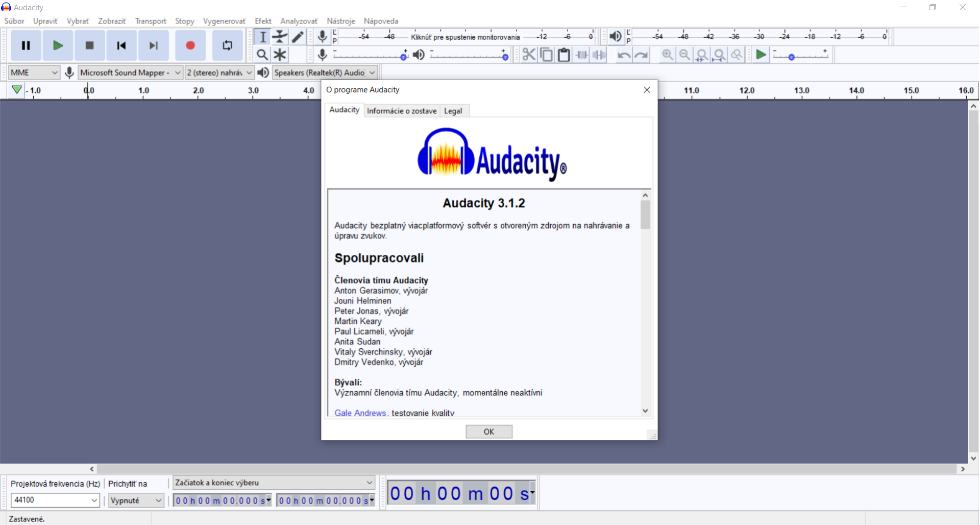
Task: Open the MME audio host dropdown
Action: pos(34,73)
